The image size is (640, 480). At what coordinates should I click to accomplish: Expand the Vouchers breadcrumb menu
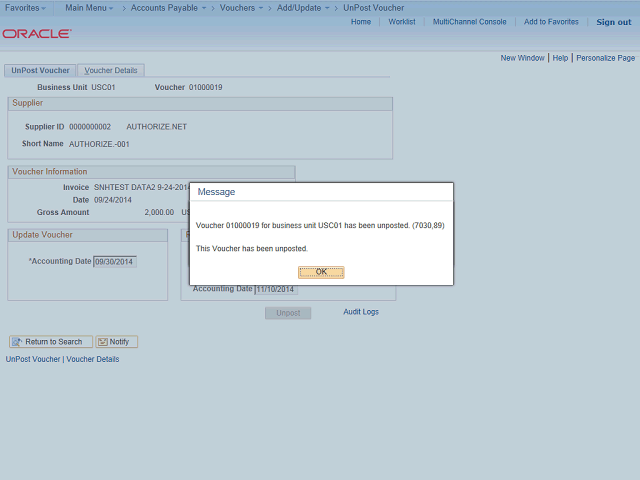pos(241,8)
